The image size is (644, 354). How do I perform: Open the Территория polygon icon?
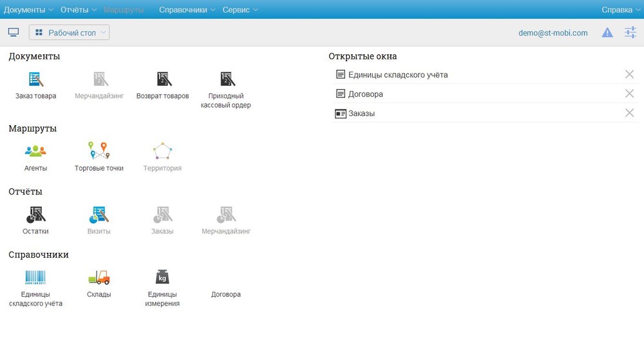163,151
